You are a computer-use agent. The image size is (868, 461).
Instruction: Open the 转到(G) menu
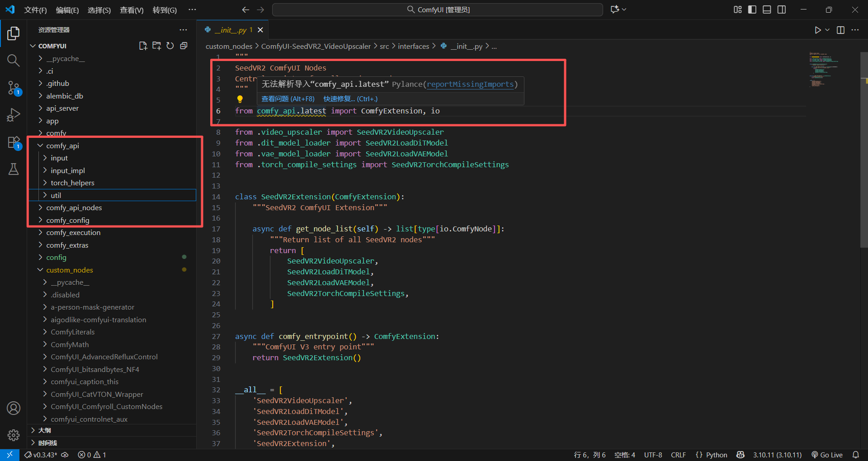(x=165, y=10)
